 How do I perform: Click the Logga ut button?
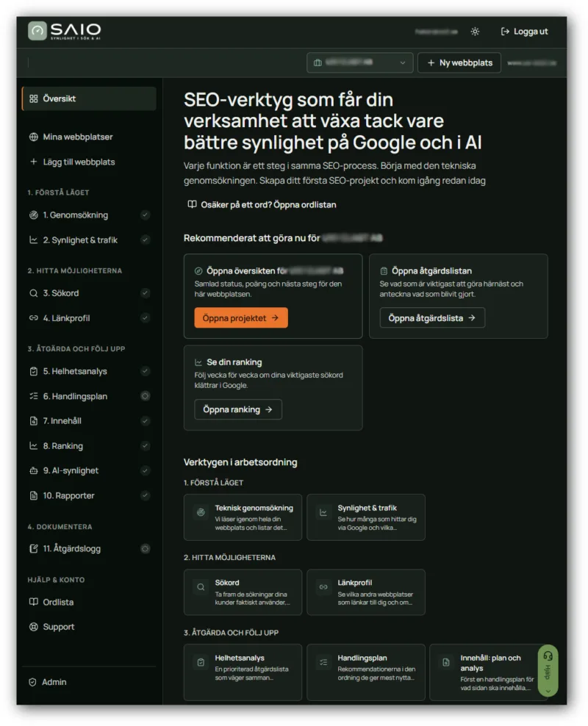click(x=524, y=32)
